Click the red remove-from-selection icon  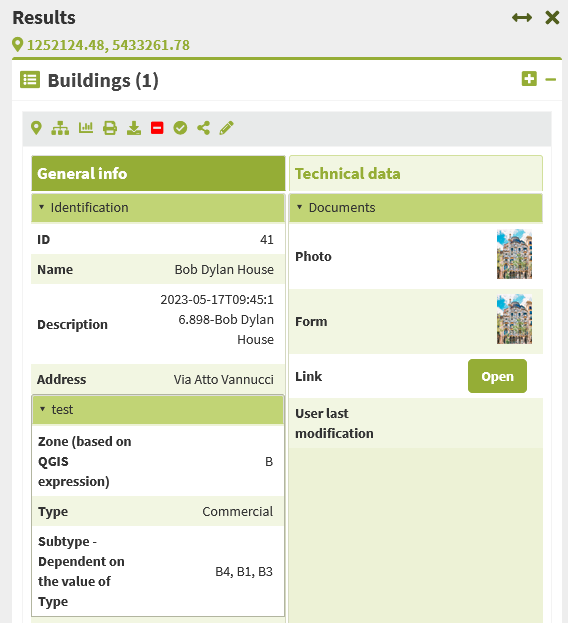pos(157,128)
